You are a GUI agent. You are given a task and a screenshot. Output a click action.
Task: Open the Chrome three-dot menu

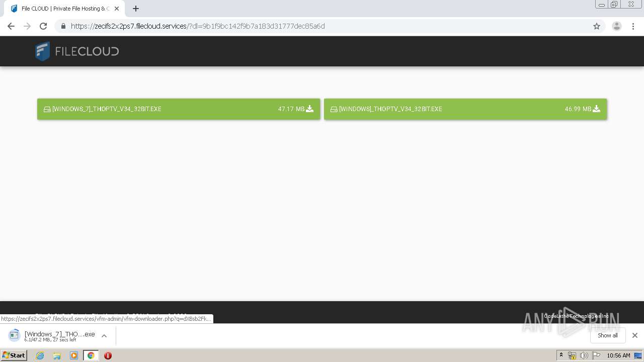tap(633, 26)
